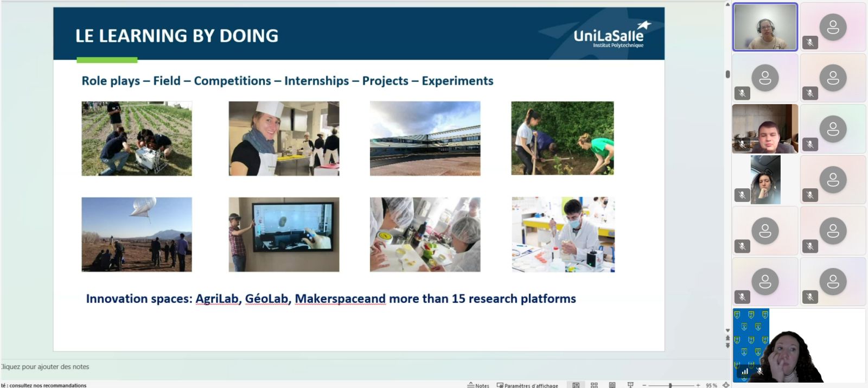Click avatar tile right of car video
Image resolution: width=868 pixels, height=388 pixels.
click(833, 180)
